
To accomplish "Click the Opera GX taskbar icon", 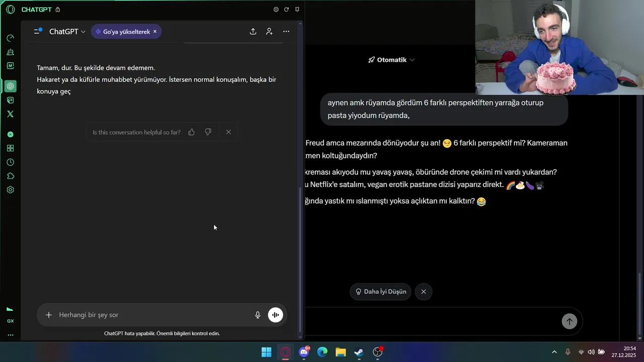I will click(x=285, y=352).
